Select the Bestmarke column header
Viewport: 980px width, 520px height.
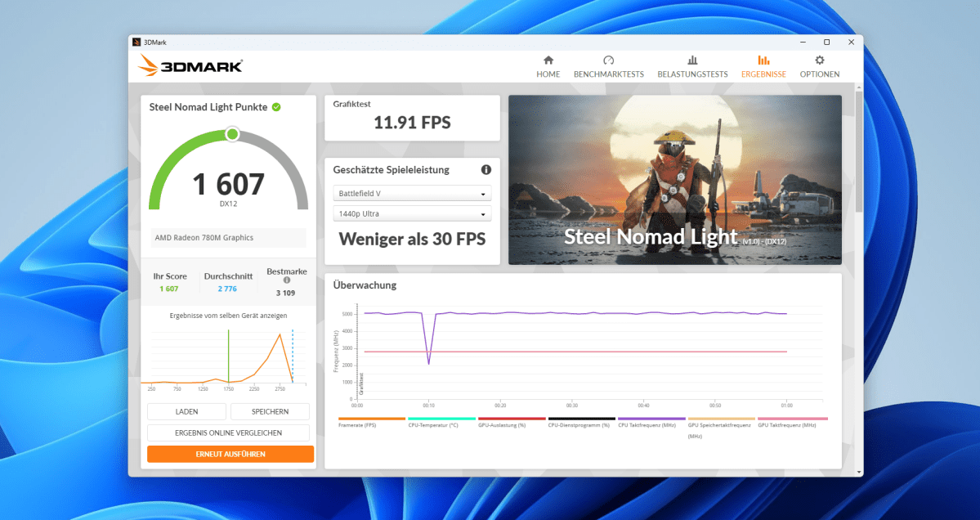point(285,271)
